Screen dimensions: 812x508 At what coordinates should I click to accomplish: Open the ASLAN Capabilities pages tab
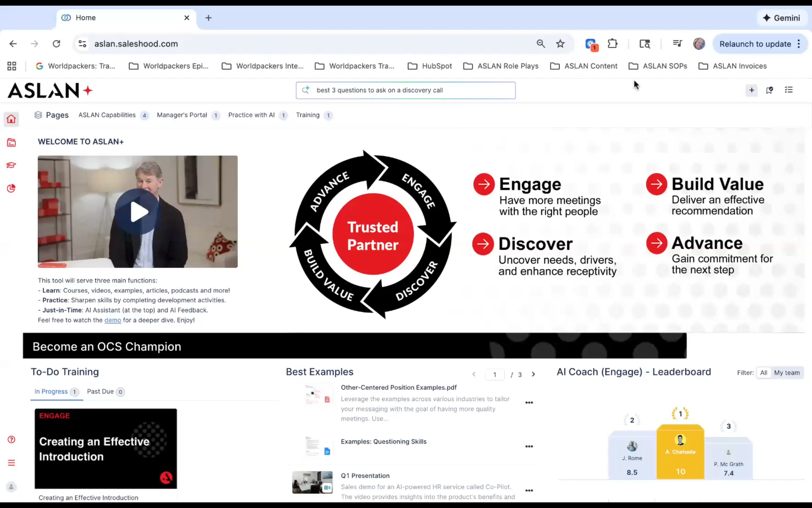(113, 115)
